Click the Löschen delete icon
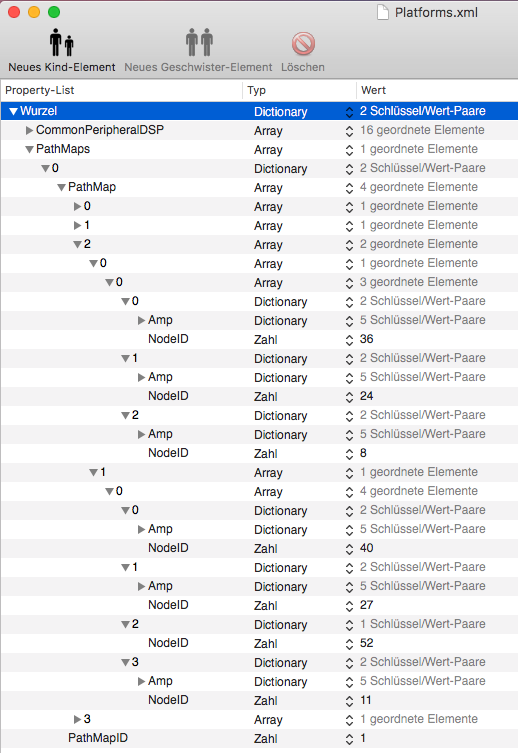This screenshot has height=753, width=518. click(303, 44)
